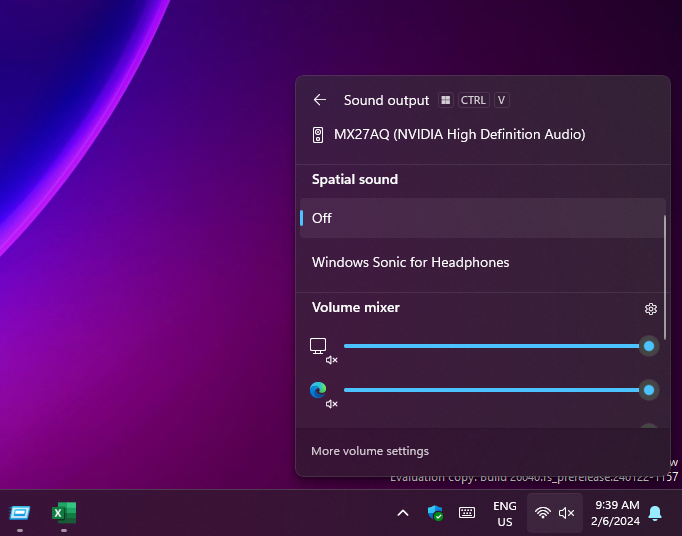Click the muted speaker tray icon
The height and width of the screenshot is (536, 682).
pos(567,513)
